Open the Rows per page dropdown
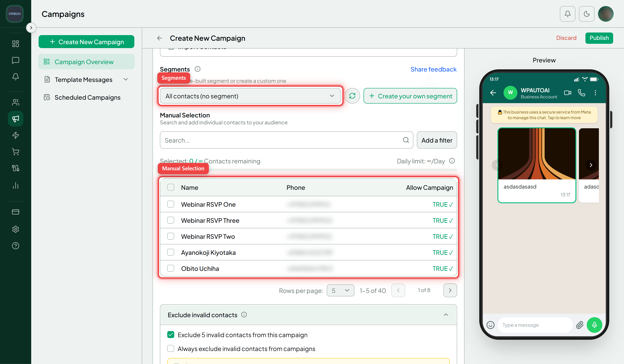Viewport: 624px width, 364px height. coord(340,290)
